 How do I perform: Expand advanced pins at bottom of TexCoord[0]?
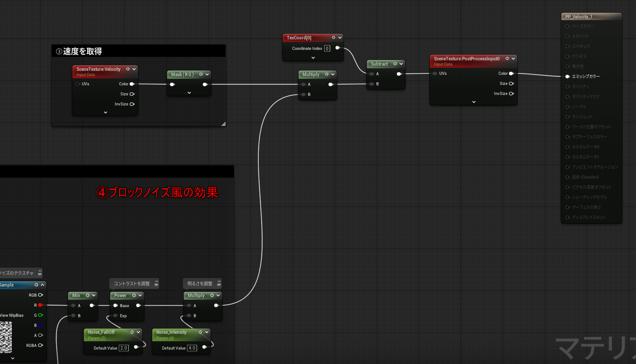(x=313, y=57)
